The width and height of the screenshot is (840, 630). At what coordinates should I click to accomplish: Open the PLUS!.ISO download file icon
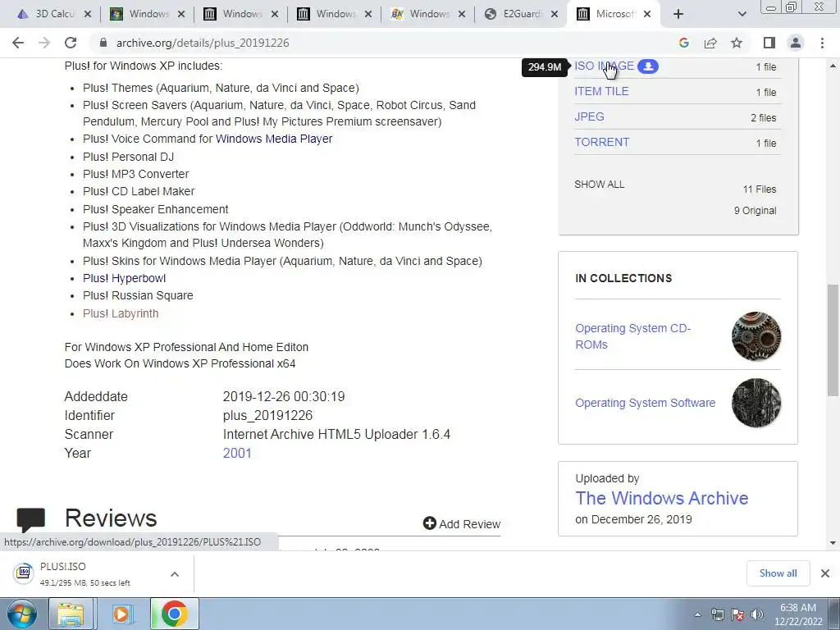23,573
